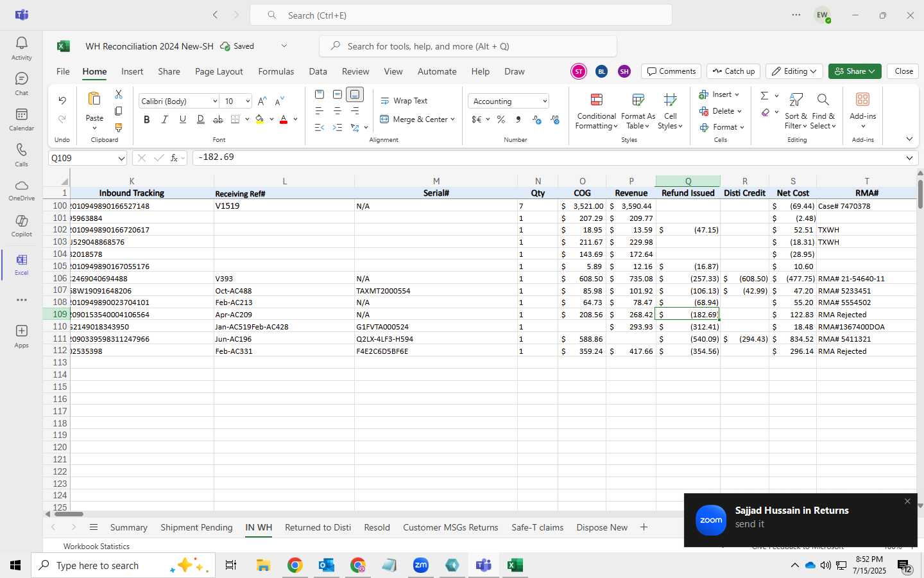Click the Copy icon in Clipboard group

118,111
